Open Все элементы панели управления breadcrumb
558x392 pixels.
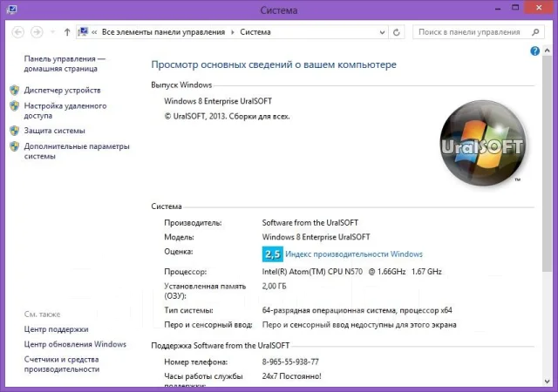click(x=163, y=32)
